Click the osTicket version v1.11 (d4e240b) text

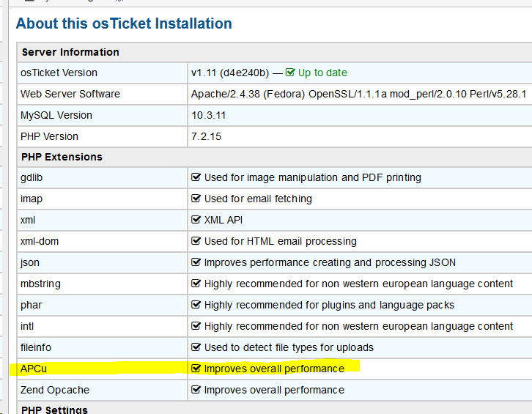pos(232,73)
